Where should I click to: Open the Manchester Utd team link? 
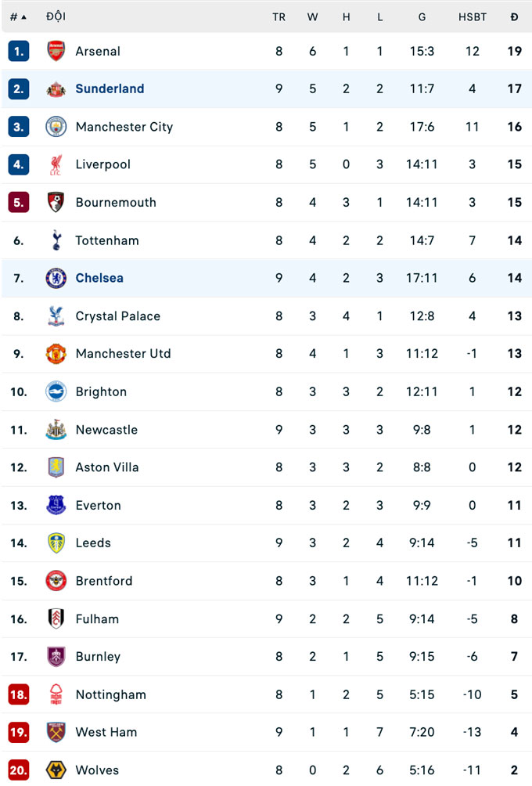[x=123, y=354]
